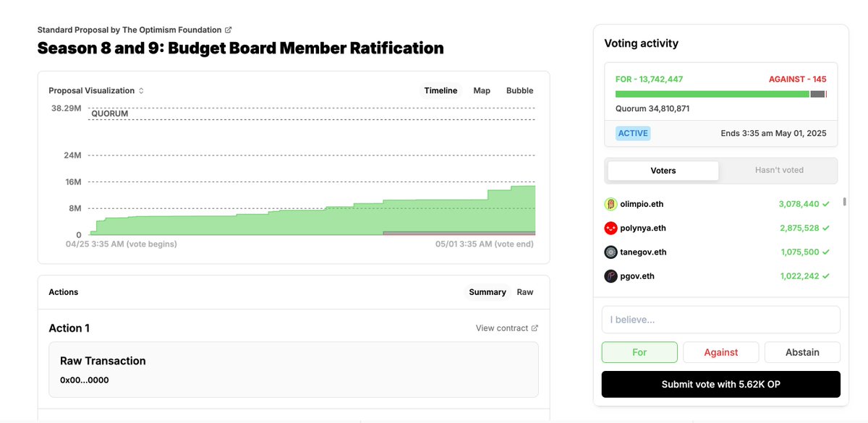868x423 pixels.
Task: Switch chart to Bubble view
Action: point(519,90)
